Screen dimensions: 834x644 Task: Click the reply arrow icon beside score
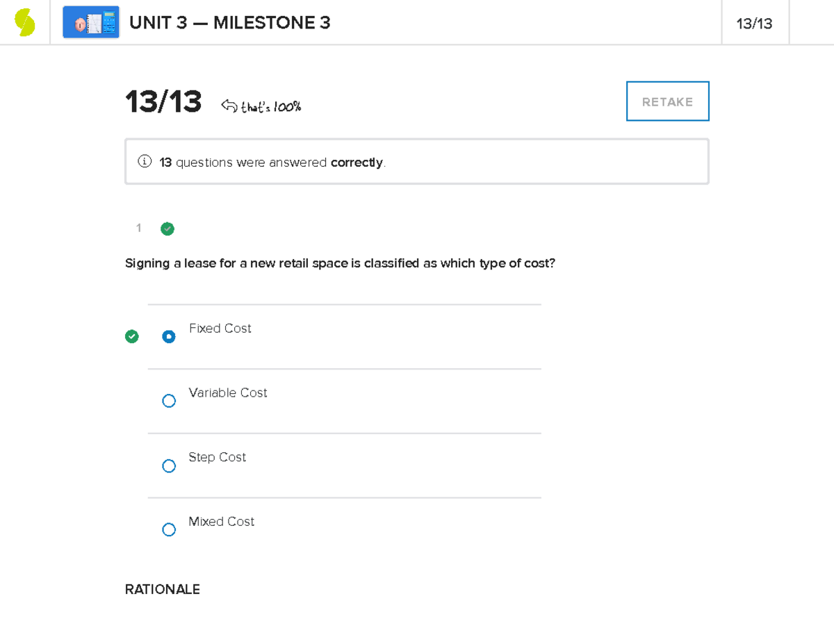point(229,106)
